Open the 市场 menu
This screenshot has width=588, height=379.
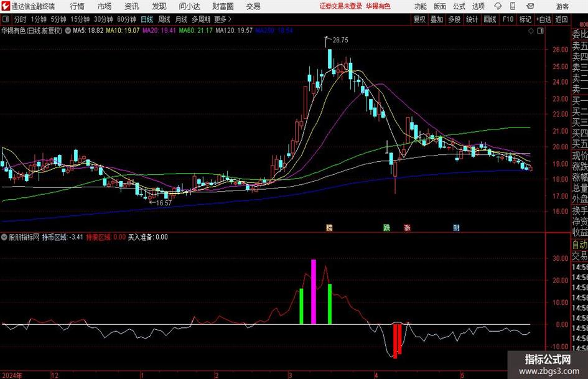pos(105,6)
